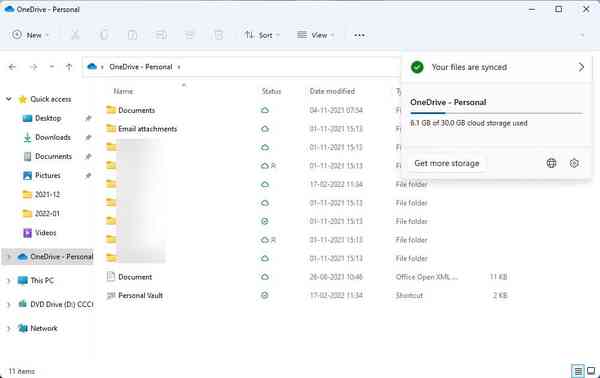Select the Email attachments folder
Screen dimensions: 600x378
[148, 129]
